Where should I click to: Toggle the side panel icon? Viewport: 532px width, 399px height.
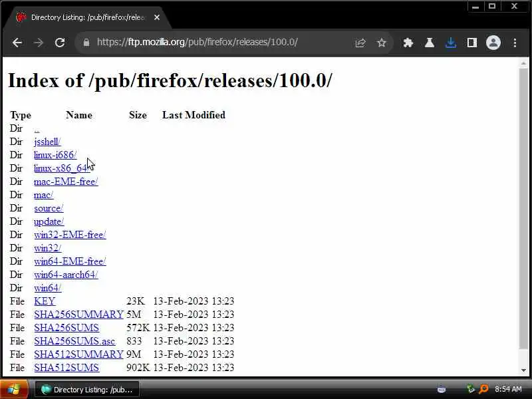(x=472, y=43)
